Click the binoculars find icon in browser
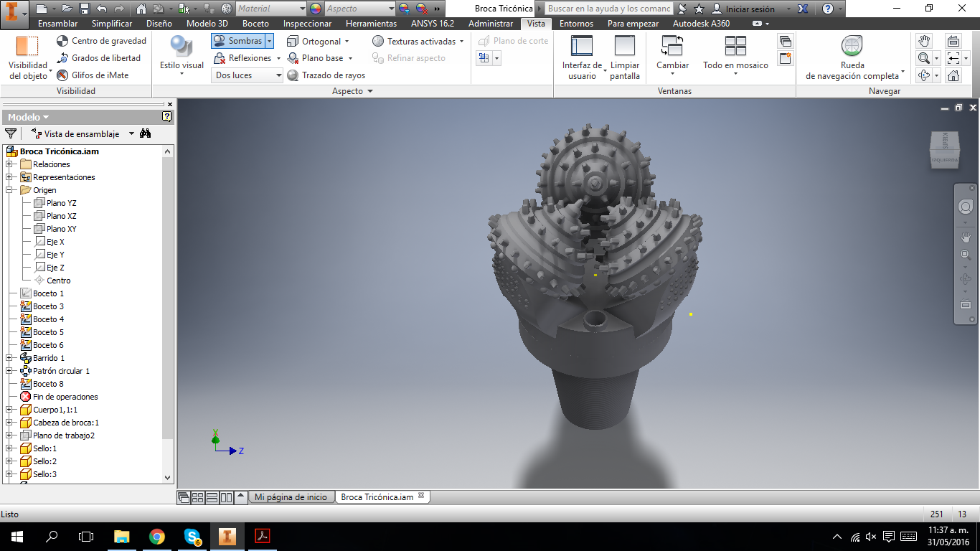Image resolution: width=980 pixels, height=551 pixels. pos(146,133)
